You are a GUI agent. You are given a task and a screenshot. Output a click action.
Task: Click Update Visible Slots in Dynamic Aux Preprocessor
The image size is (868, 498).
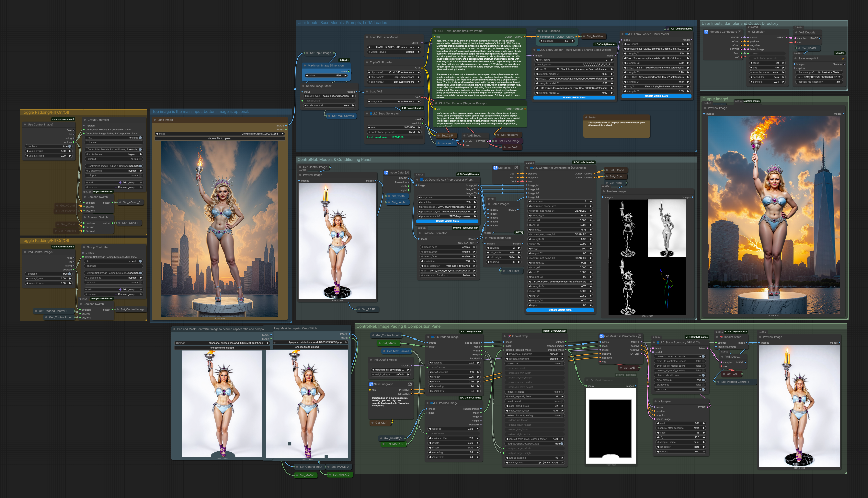coord(447,221)
